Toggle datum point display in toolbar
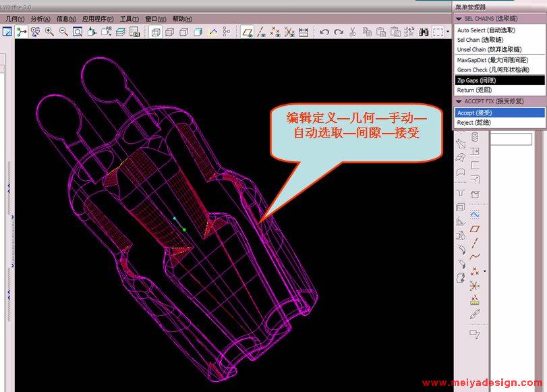547x392 pixels. [x=275, y=32]
